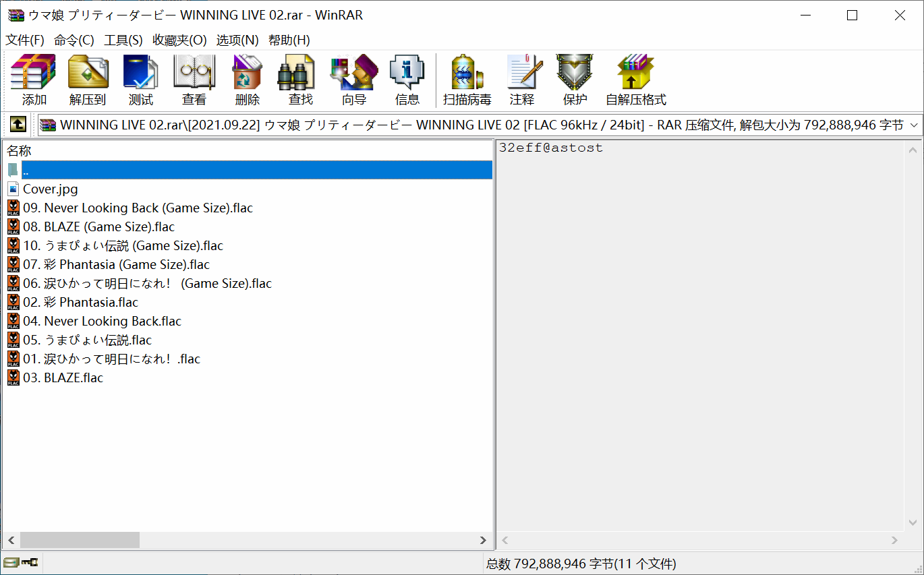924x575 pixels.
Task: Select Cover.jpg in the file list
Action: pos(50,189)
